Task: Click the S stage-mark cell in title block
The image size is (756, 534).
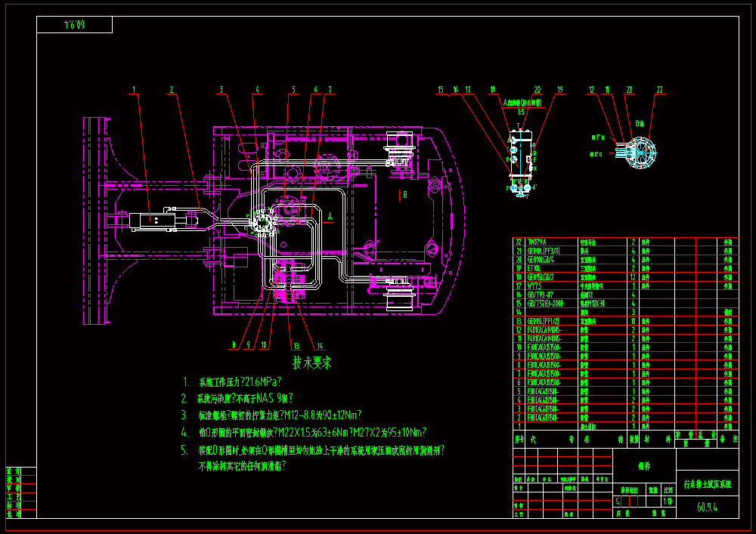Action: (618, 502)
